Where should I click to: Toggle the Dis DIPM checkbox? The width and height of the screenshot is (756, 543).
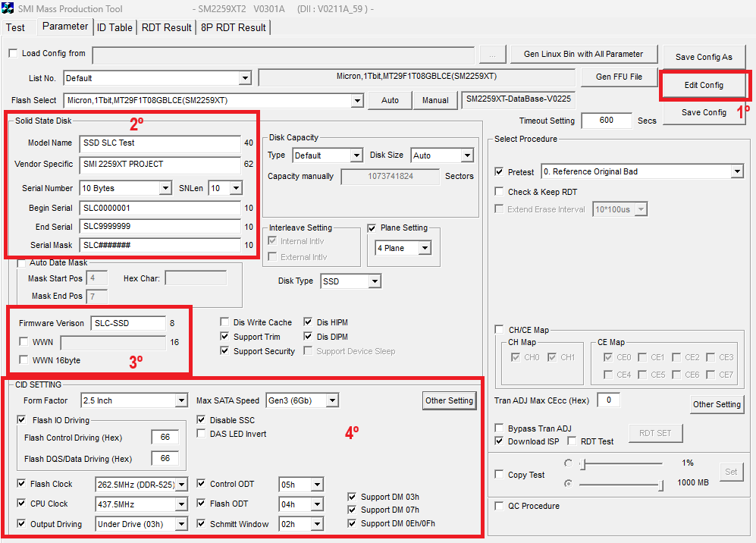(308, 336)
